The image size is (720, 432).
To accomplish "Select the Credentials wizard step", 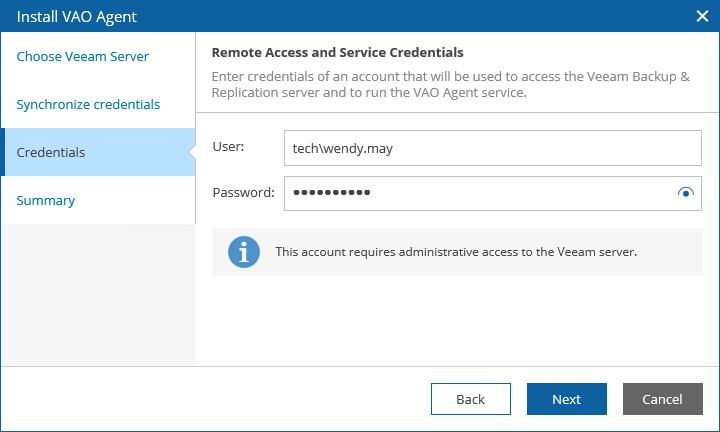I will pyautogui.click(x=51, y=152).
